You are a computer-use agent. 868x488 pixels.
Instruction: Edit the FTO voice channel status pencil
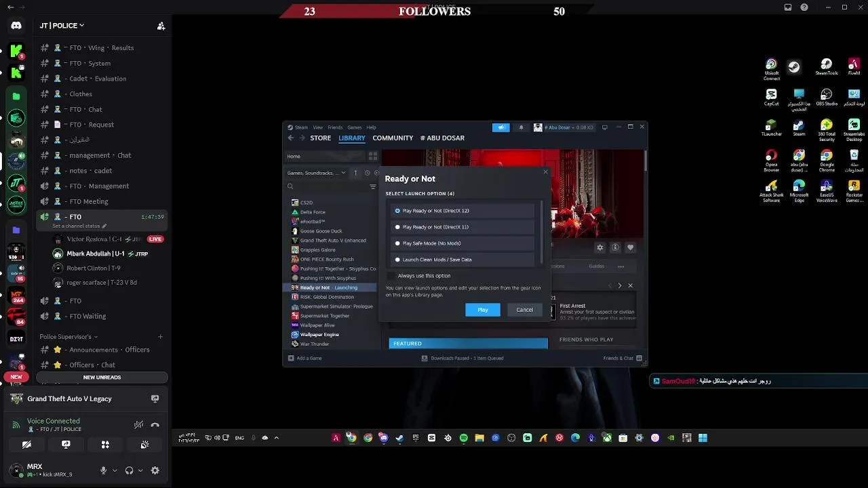104,226
